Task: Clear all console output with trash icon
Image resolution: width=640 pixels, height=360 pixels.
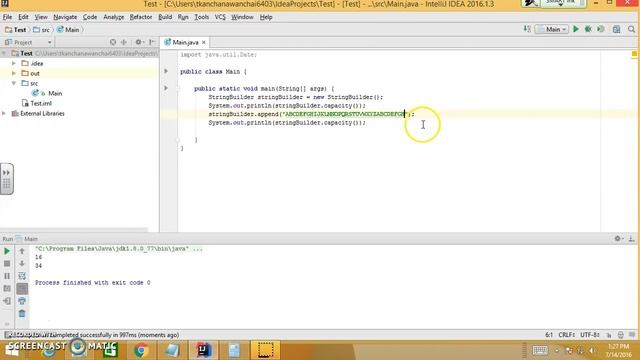Action: point(22,313)
